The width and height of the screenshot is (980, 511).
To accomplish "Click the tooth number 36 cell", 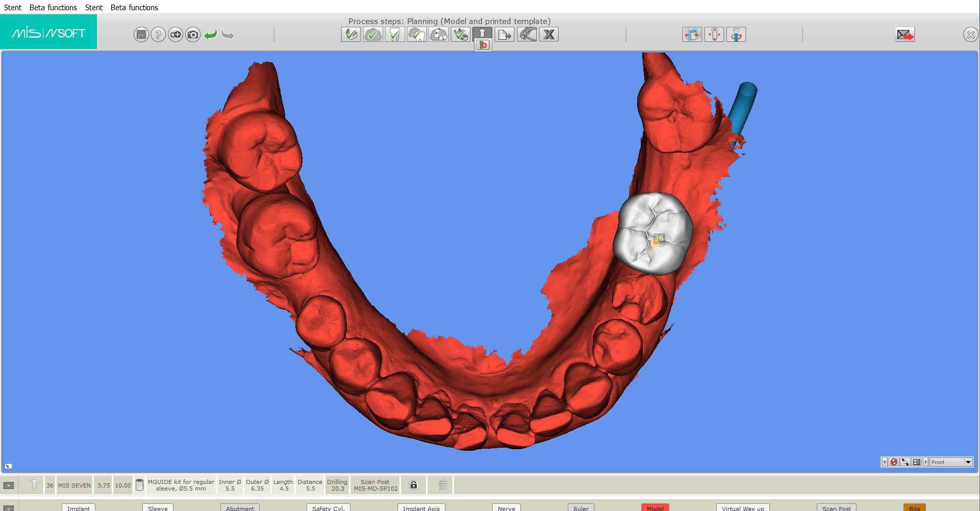I will click(x=50, y=485).
